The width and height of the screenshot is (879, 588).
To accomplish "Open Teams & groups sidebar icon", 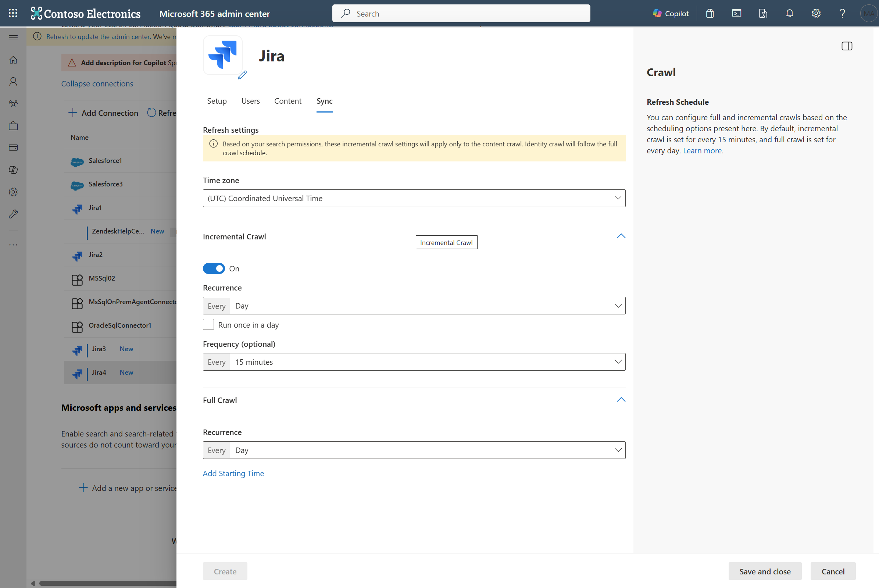I will click(13, 103).
